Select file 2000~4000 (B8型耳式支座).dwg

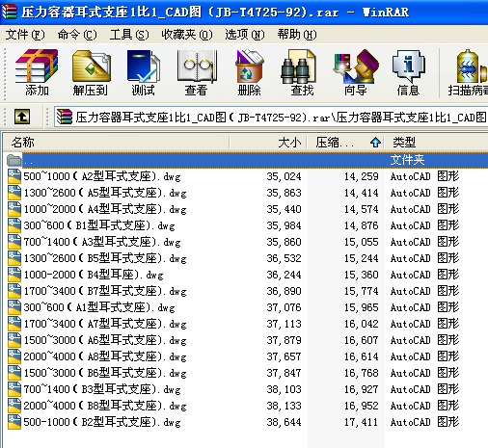(105, 406)
